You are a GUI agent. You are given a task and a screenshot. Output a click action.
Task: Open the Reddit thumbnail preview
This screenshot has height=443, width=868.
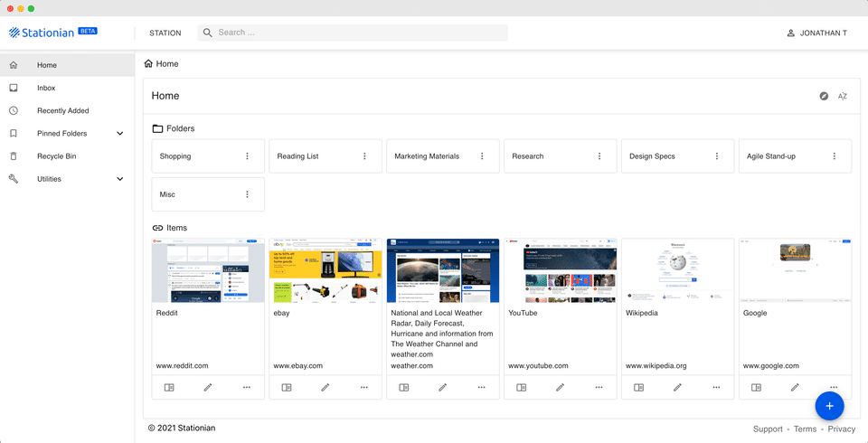pyautogui.click(x=208, y=270)
